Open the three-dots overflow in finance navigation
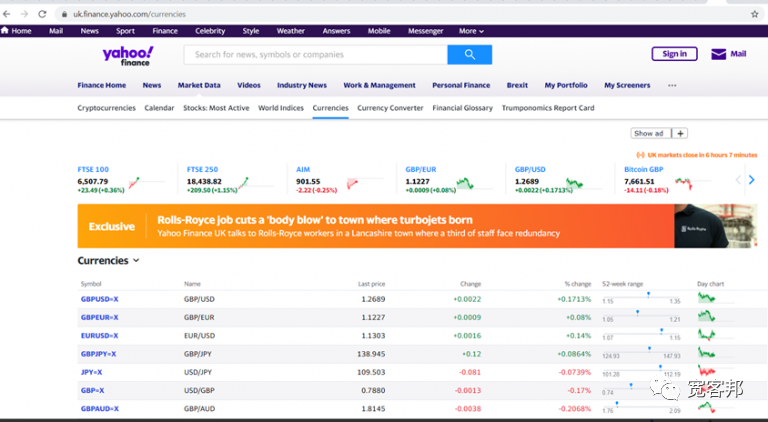Viewport: 768px width, 422px height. click(x=672, y=86)
